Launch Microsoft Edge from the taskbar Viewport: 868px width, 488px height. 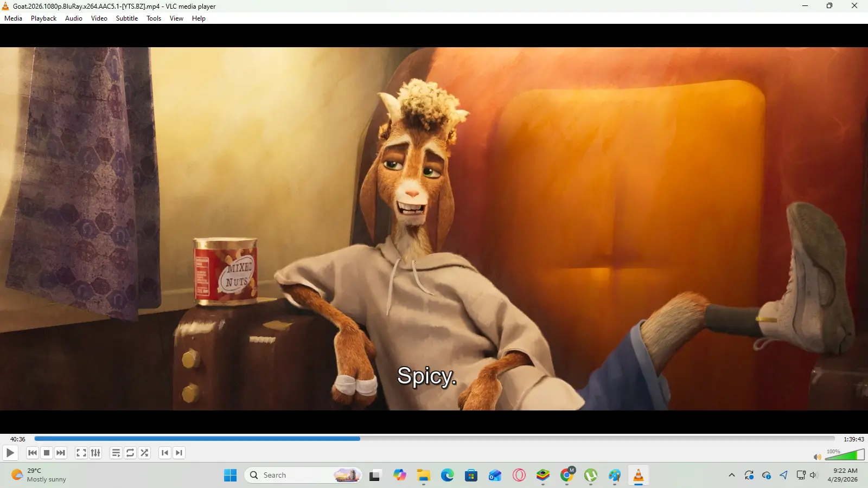click(x=448, y=476)
